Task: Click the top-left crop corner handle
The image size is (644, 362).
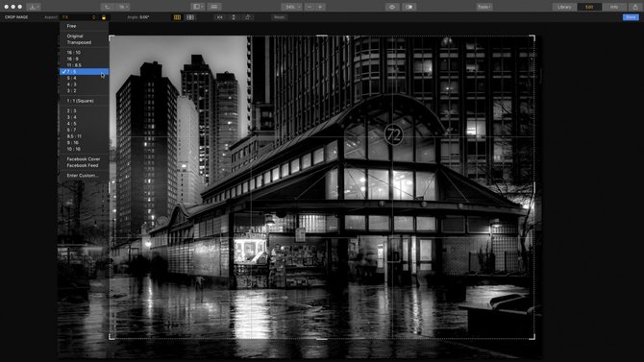Action: click(x=111, y=37)
